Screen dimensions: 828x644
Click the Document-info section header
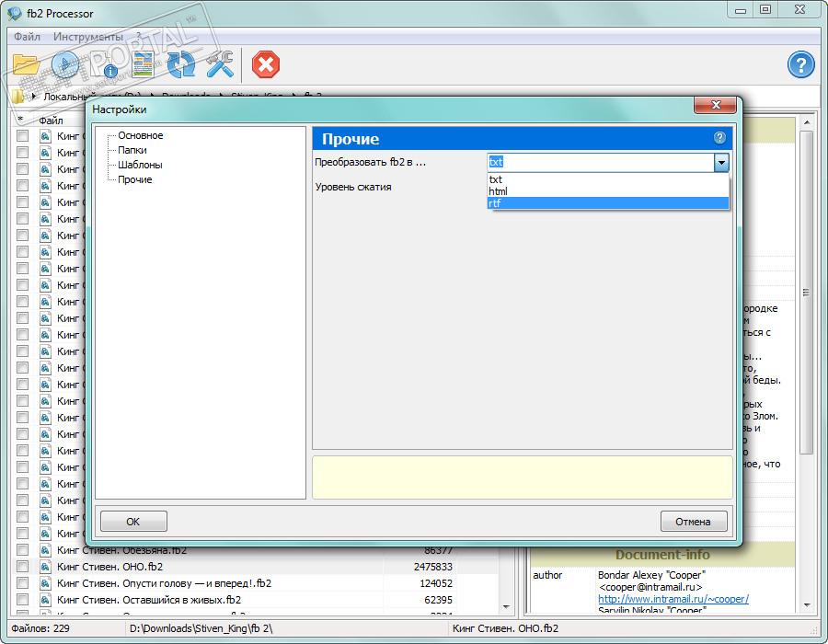click(662, 555)
